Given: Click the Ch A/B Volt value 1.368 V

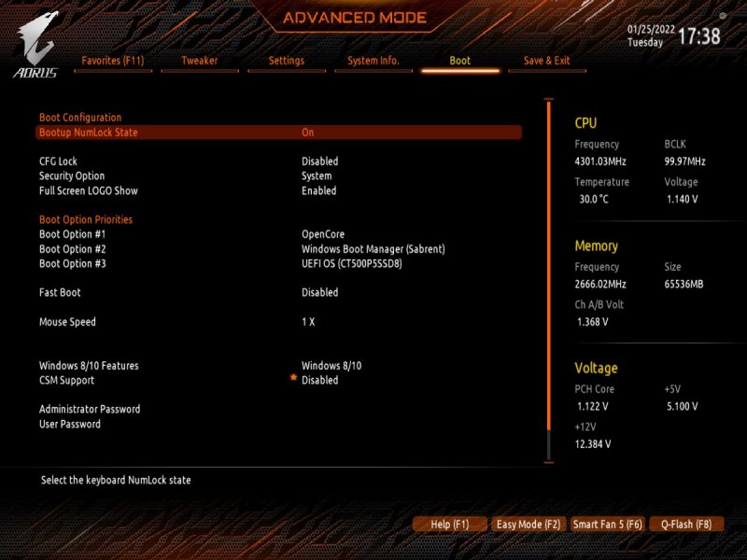Looking at the screenshot, I should click(593, 322).
